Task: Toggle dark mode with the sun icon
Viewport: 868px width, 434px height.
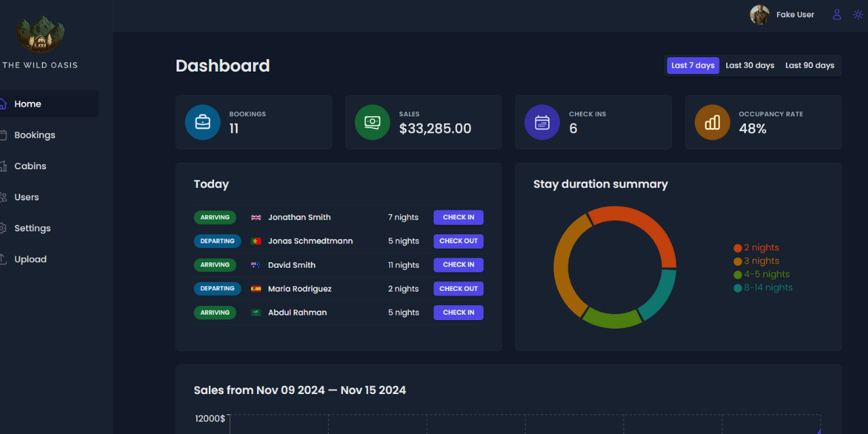Action: (x=858, y=14)
